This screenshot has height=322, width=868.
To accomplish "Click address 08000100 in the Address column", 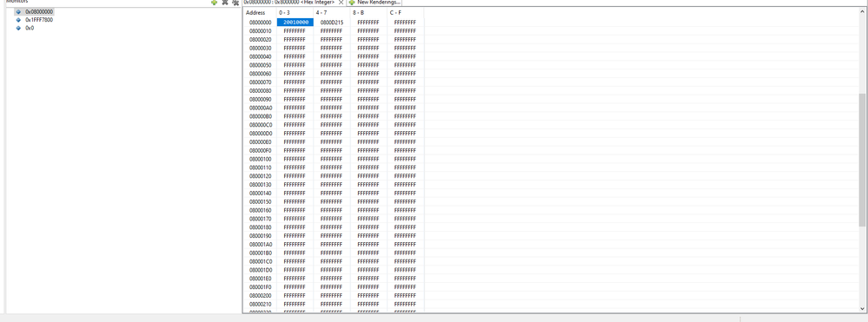I will pyautogui.click(x=260, y=159).
